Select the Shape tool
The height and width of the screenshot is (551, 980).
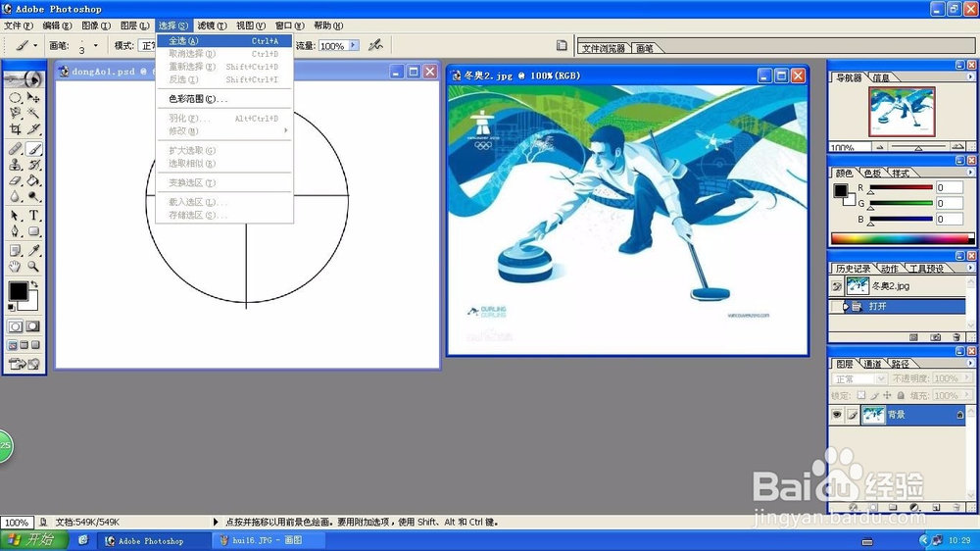click(33, 231)
